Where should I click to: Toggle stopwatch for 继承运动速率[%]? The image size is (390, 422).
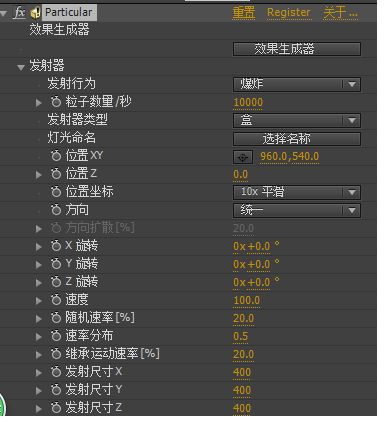coord(56,354)
